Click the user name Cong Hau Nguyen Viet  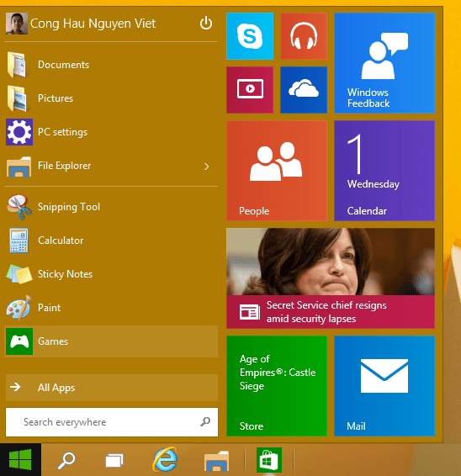pos(93,24)
